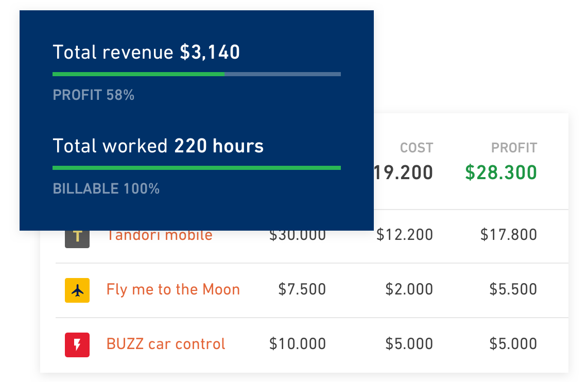Click the Total revenue $3,140 heading
This screenshot has width=588, height=382.
tap(146, 52)
